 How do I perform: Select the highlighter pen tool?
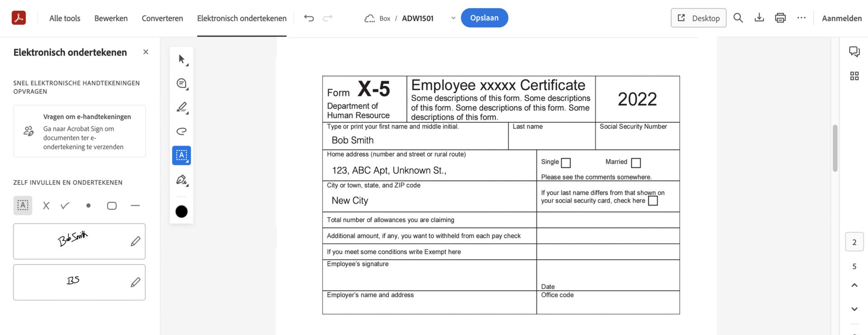coord(182,107)
